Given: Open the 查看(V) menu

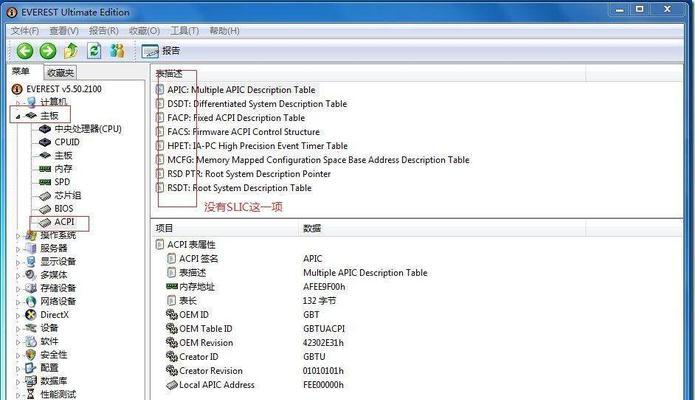Looking at the screenshot, I should (64, 31).
